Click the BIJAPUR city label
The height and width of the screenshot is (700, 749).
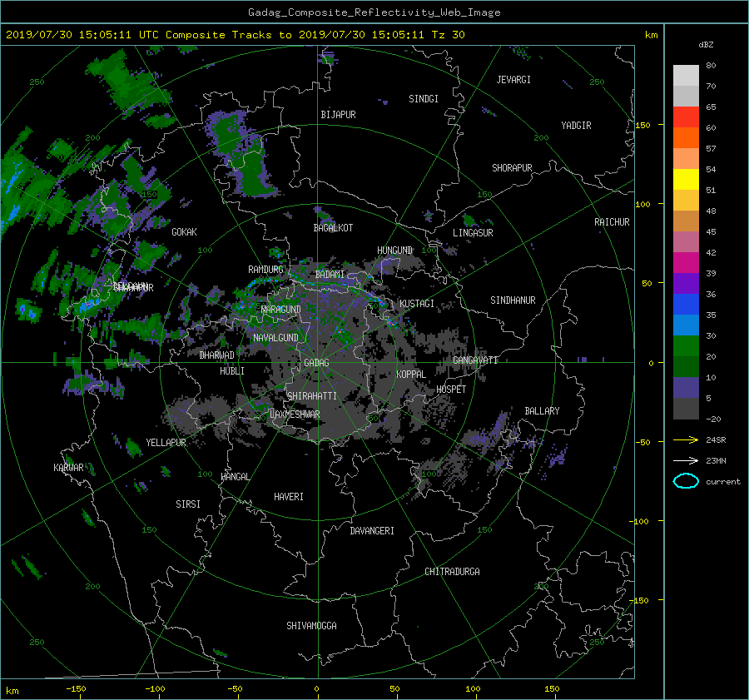pyautogui.click(x=338, y=115)
